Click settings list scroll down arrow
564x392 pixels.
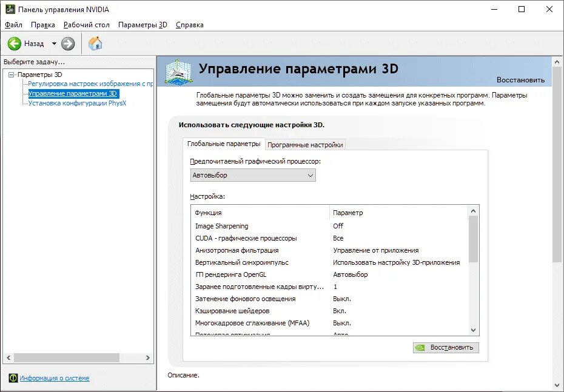tap(474, 330)
